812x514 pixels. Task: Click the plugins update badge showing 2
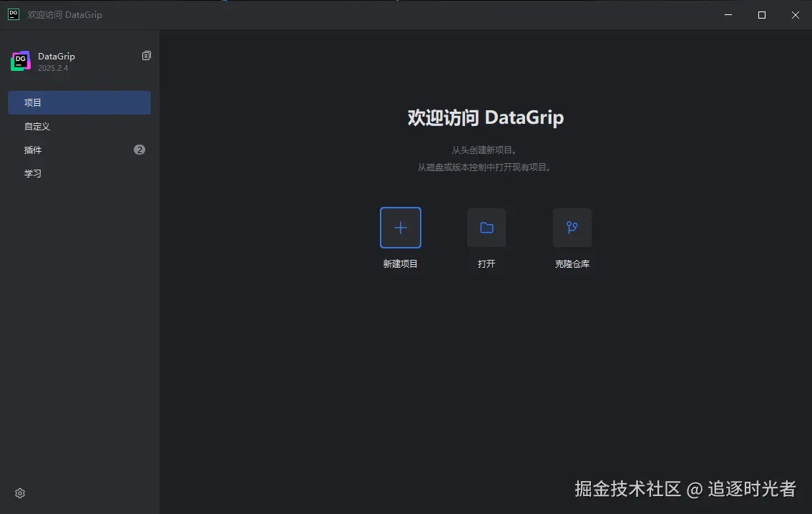pos(140,150)
